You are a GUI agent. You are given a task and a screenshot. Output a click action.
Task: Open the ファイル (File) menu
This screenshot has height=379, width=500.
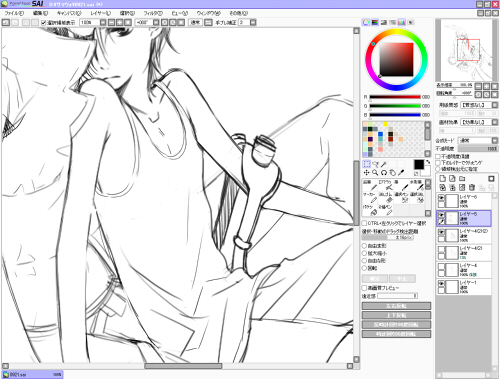point(14,13)
